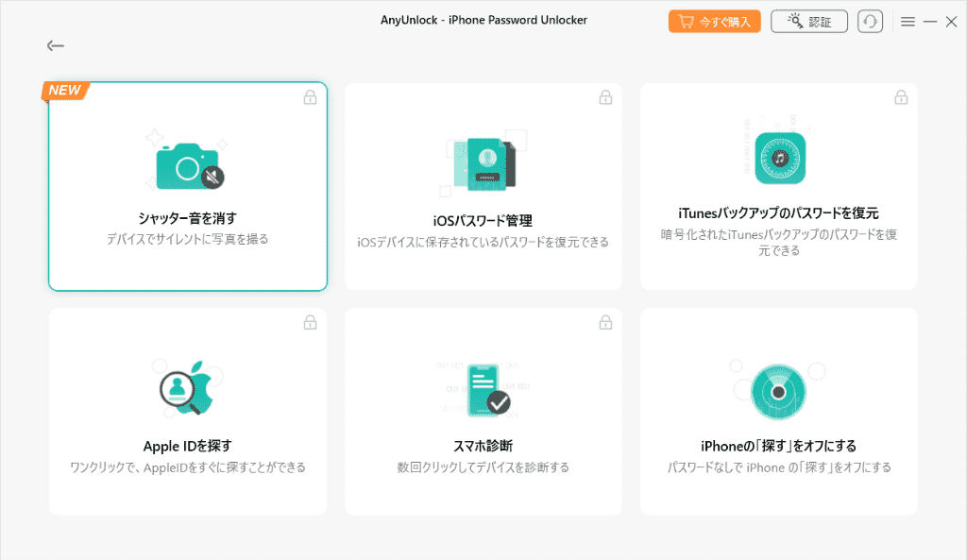
Task: Click the AnyUnlock - iPhone Password Unlocker title
Action: (x=483, y=20)
